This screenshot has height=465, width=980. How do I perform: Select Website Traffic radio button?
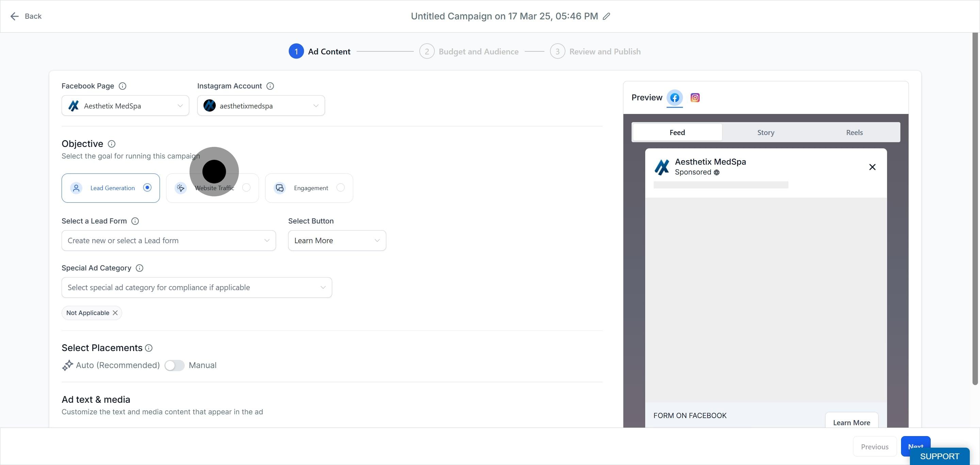[246, 187]
